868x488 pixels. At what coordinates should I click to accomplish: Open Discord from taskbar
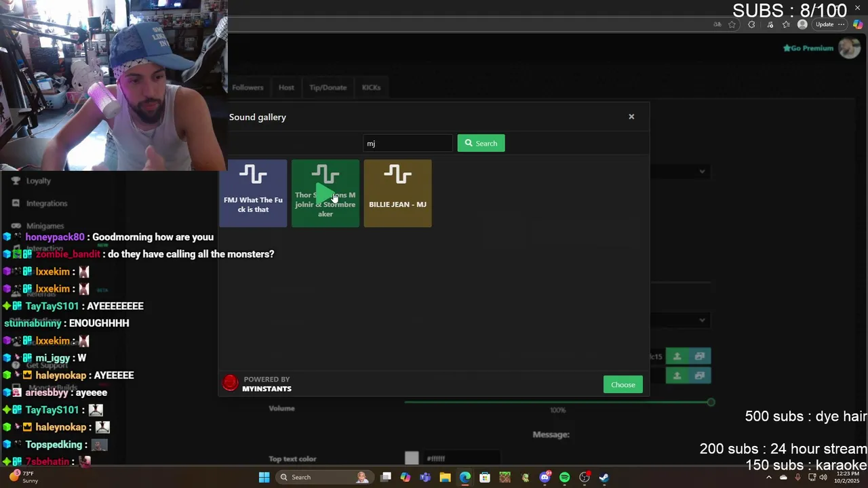click(x=545, y=477)
